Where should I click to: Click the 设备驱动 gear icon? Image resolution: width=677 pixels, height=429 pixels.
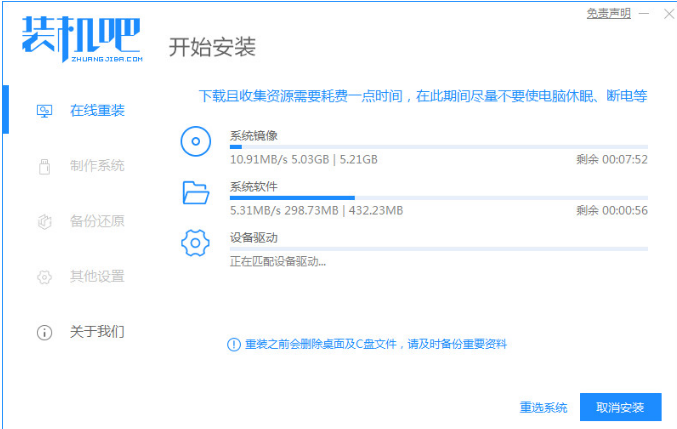[x=196, y=243]
